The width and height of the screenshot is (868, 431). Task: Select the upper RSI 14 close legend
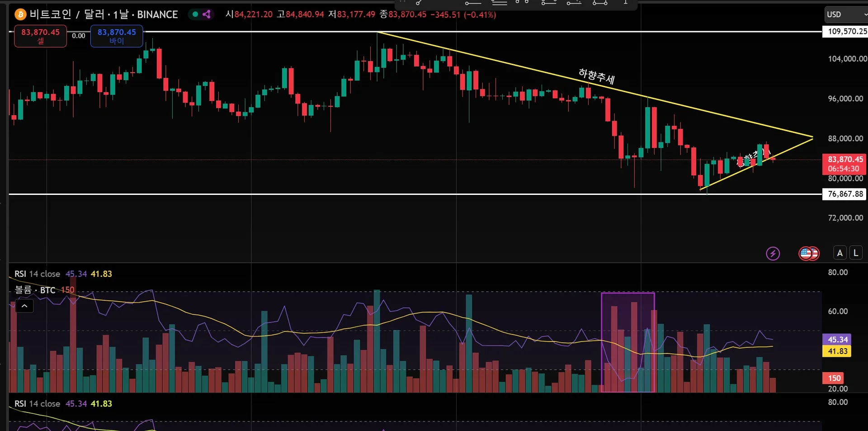point(37,274)
